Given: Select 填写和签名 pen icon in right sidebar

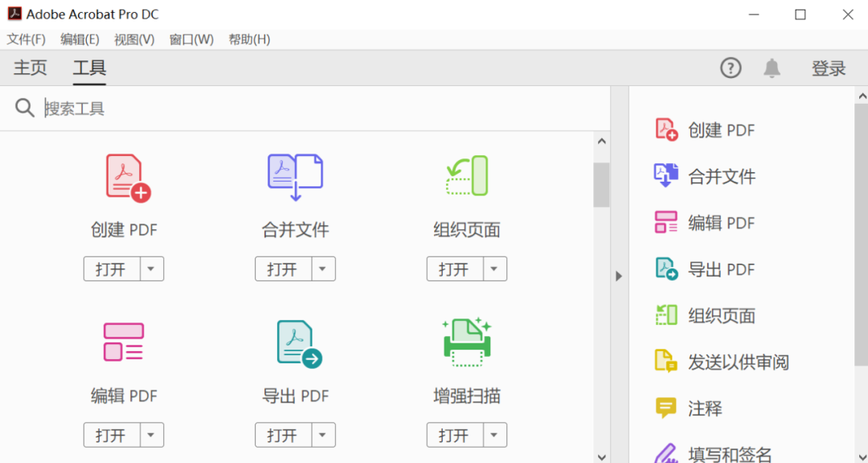Looking at the screenshot, I should coord(666,453).
